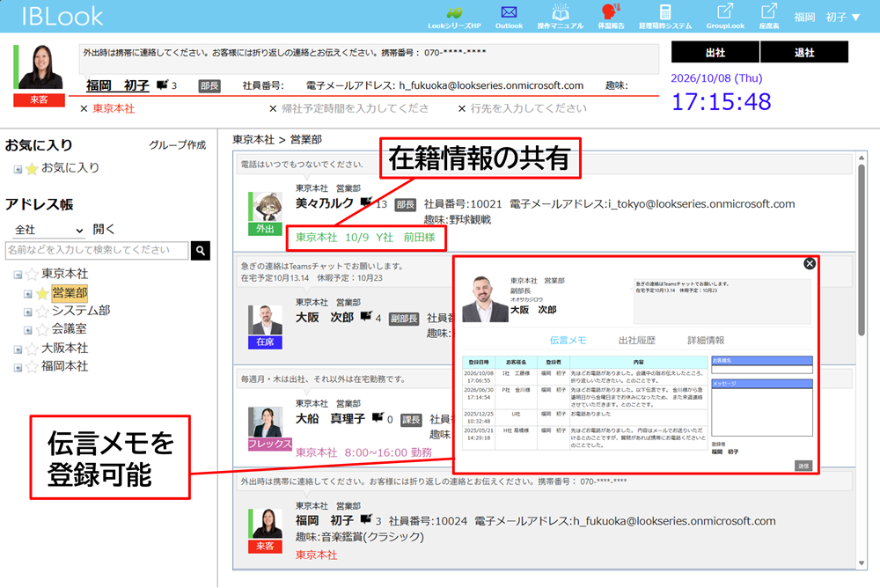Screen dimensions: 880x588
Task: Toggle favorite star for 会議室
Action: 42,330
